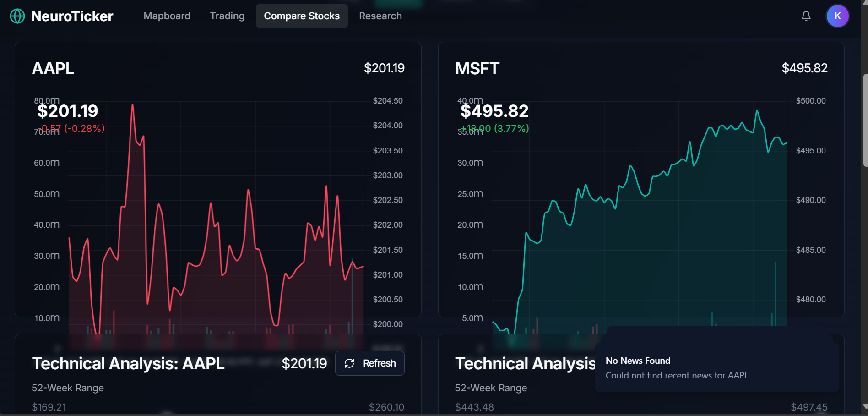The height and width of the screenshot is (416, 868).
Task: Click the $201.19 price beside Refresh
Action: click(x=304, y=363)
